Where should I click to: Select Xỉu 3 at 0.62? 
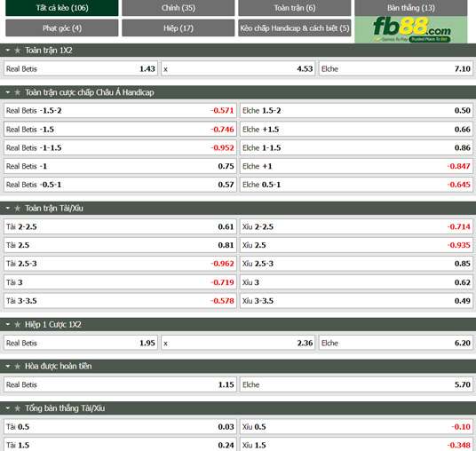(356, 282)
